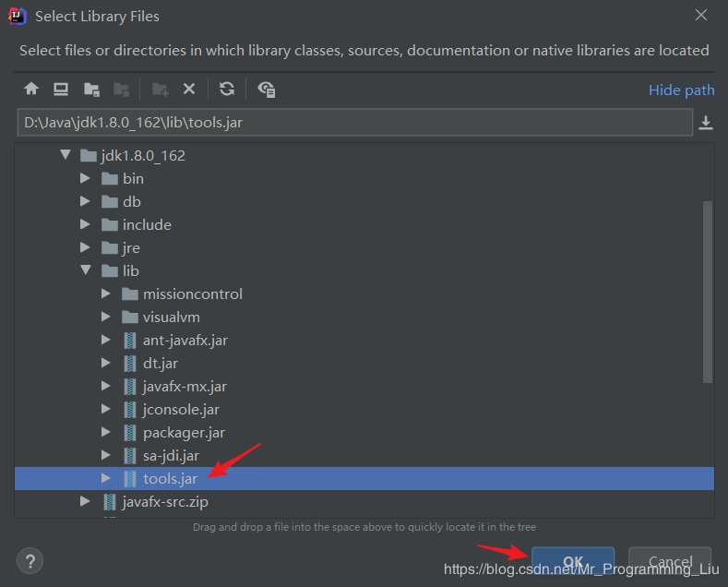Jump to Desktop directory icon
The image size is (728, 587).
coord(61,89)
